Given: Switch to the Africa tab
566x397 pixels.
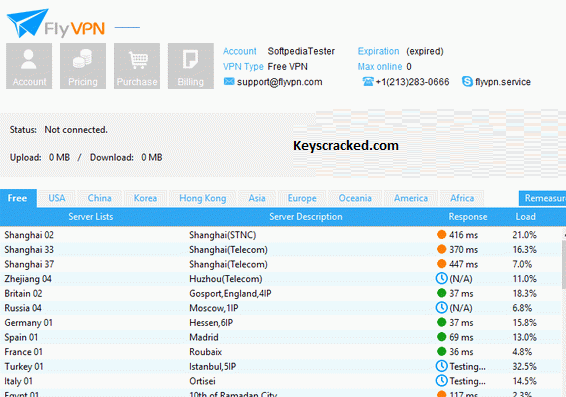Looking at the screenshot, I should pyautogui.click(x=462, y=198).
